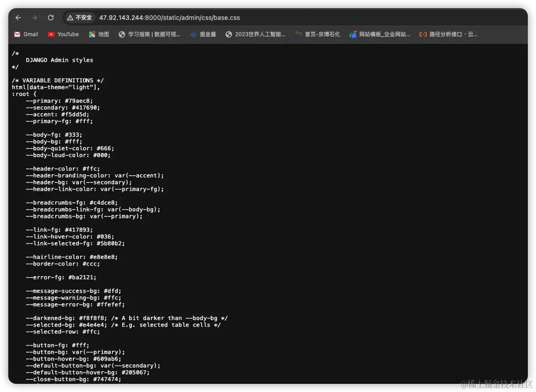Click the '--border-color: #ccc;' line
The image size is (536, 392).
(x=63, y=264)
